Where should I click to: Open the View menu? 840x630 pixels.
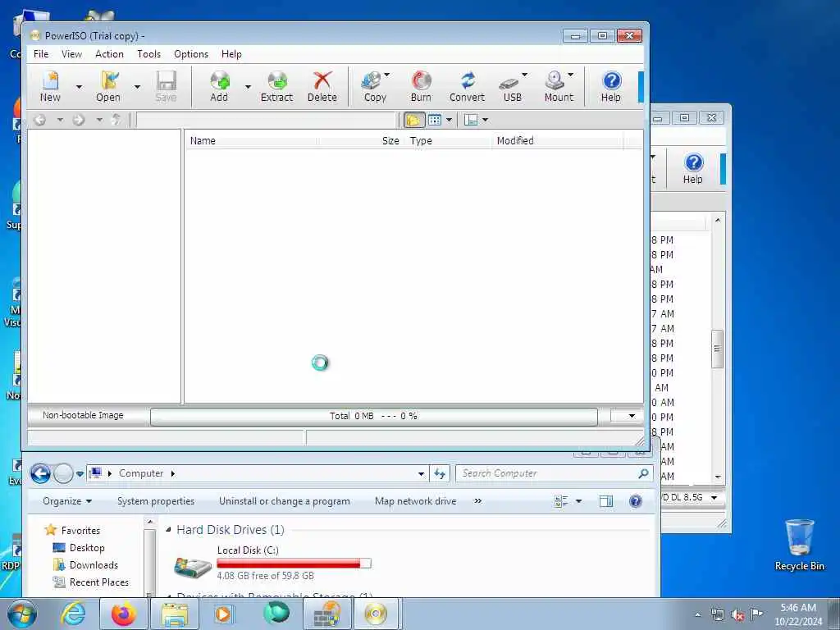(x=72, y=54)
